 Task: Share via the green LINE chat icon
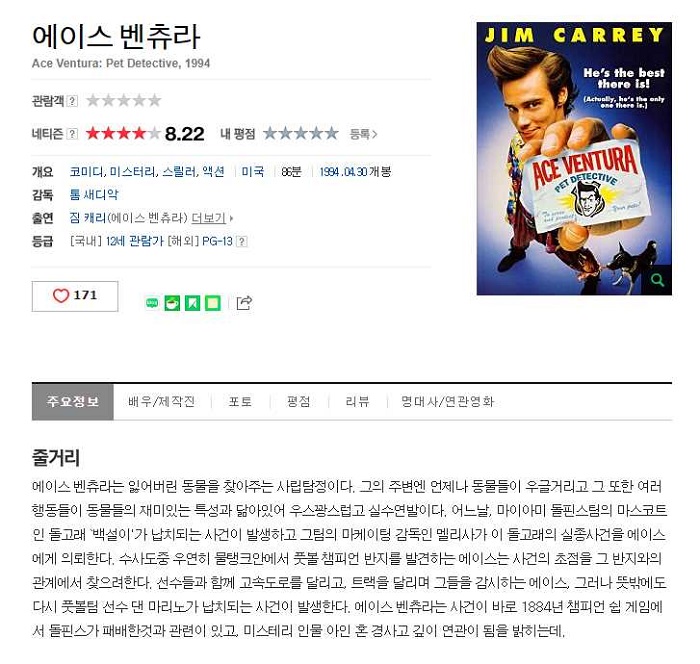(x=152, y=303)
